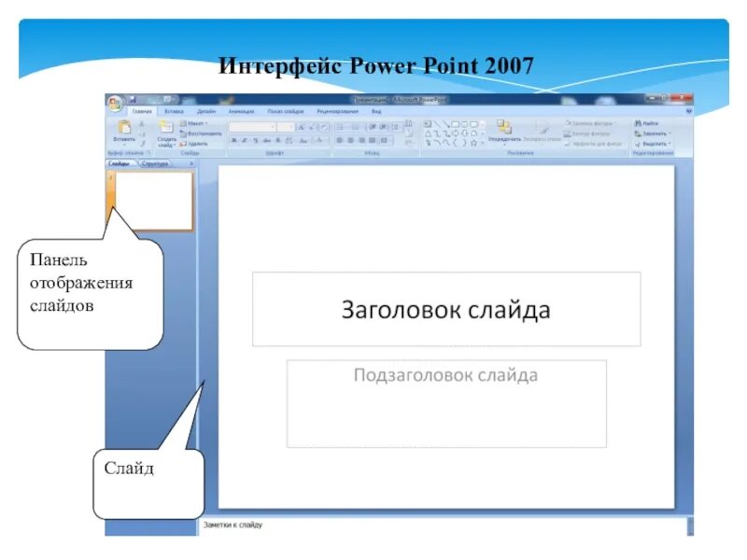The height and width of the screenshot is (560, 747).
Task: Switch to the Рецензирование ribbon tab
Action: 337,111
